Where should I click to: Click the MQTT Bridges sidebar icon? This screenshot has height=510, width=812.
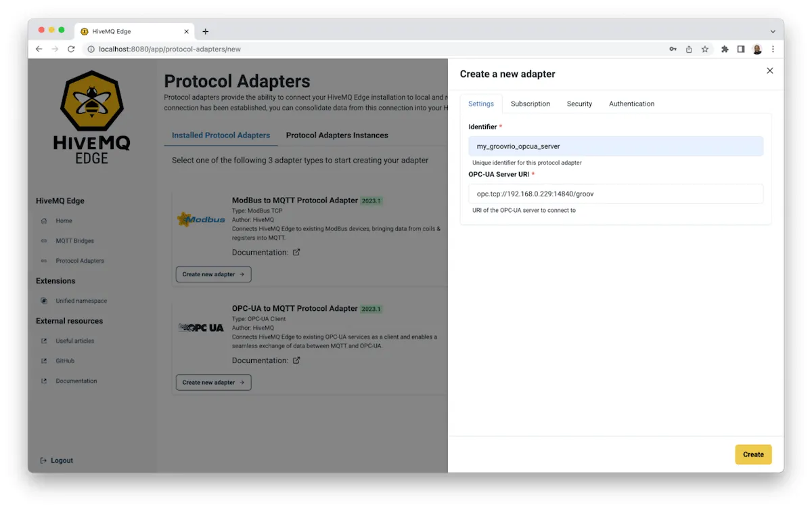click(x=44, y=241)
